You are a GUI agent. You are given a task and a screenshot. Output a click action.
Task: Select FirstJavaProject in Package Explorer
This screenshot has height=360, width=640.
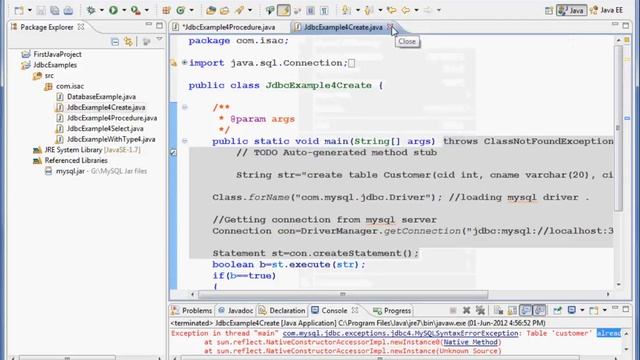point(57,54)
